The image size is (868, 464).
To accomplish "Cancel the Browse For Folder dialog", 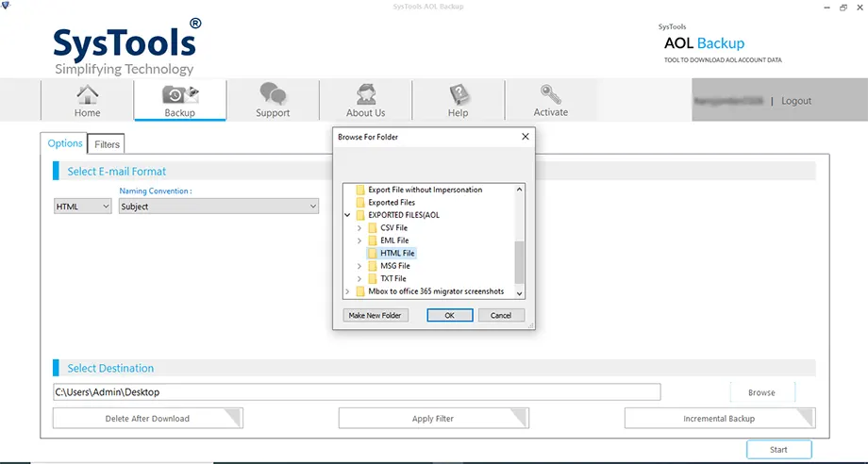I will point(500,315).
